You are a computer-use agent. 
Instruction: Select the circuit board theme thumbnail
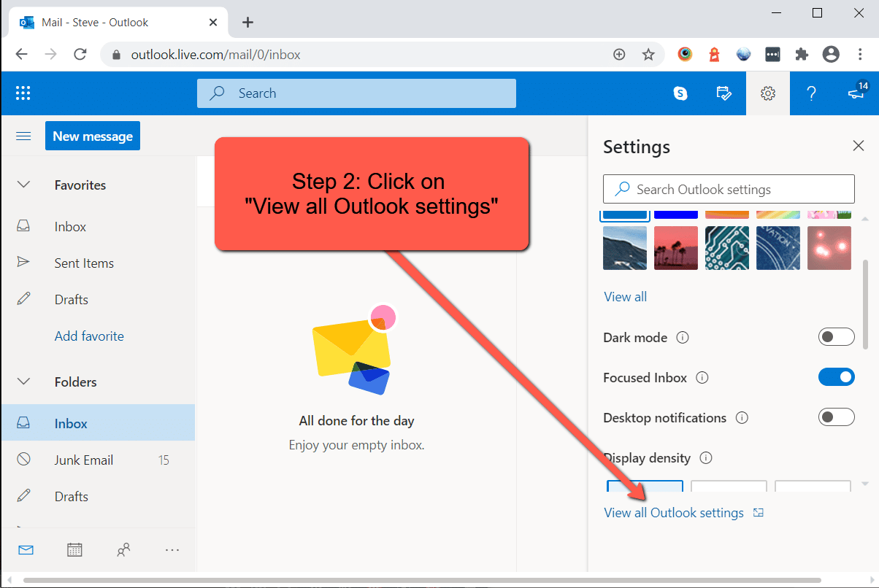pyautogui.click(x=727, y=248)
